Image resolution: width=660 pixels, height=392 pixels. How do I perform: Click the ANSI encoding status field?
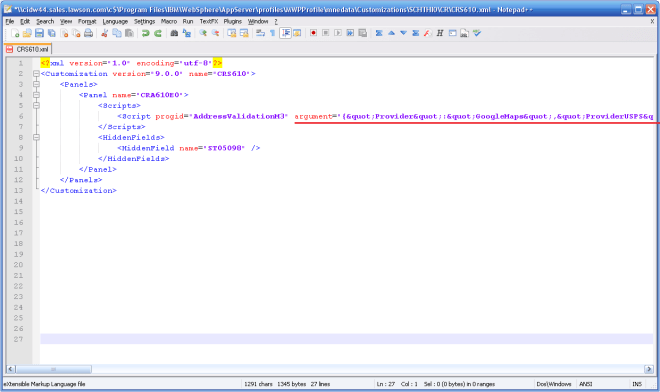pos(585,384)
